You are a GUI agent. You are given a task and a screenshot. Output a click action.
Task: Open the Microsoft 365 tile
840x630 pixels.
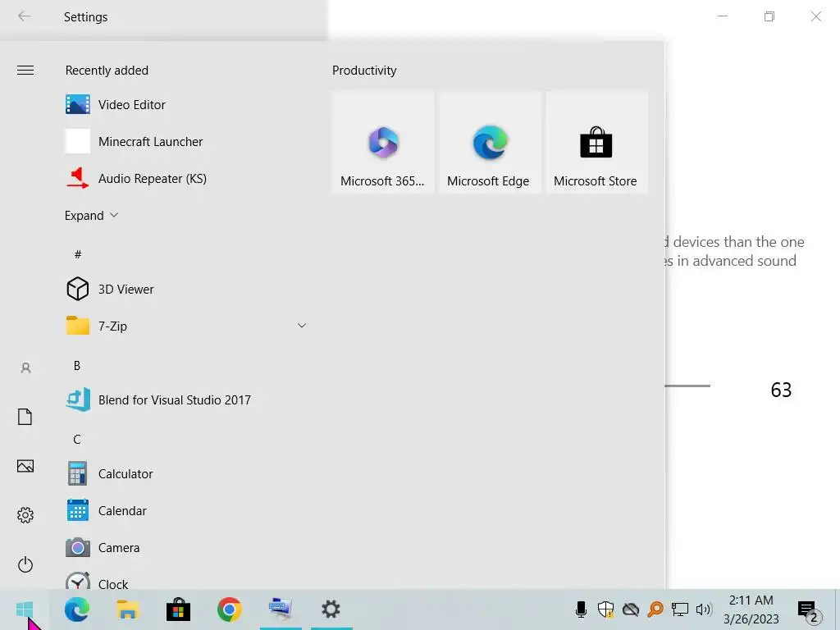click(x=382, y=143)
